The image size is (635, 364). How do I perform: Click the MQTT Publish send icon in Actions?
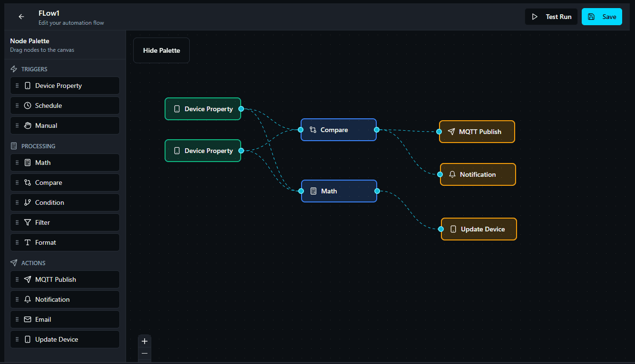tap(27, 279)
